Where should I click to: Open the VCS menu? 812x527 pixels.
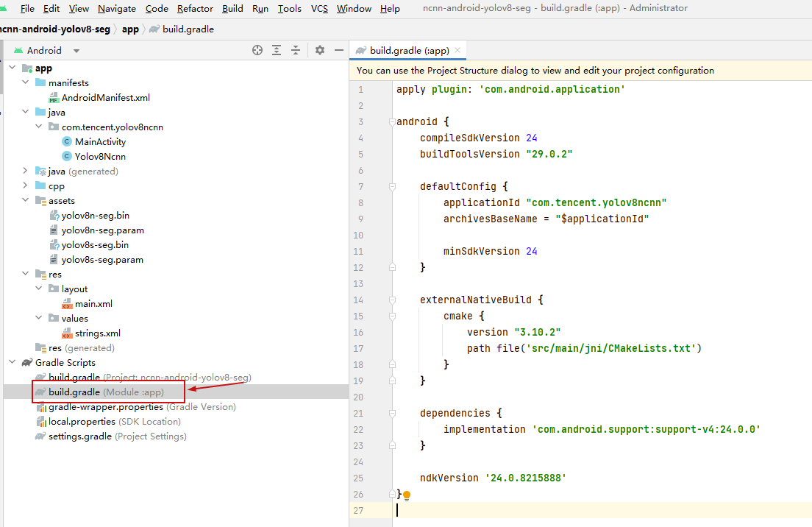click(319, 8)
